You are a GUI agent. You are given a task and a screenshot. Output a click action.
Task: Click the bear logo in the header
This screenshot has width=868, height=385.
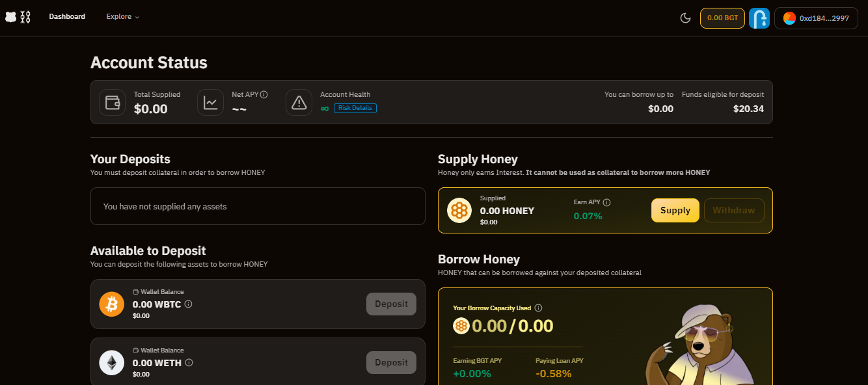[x=10, y=18]
